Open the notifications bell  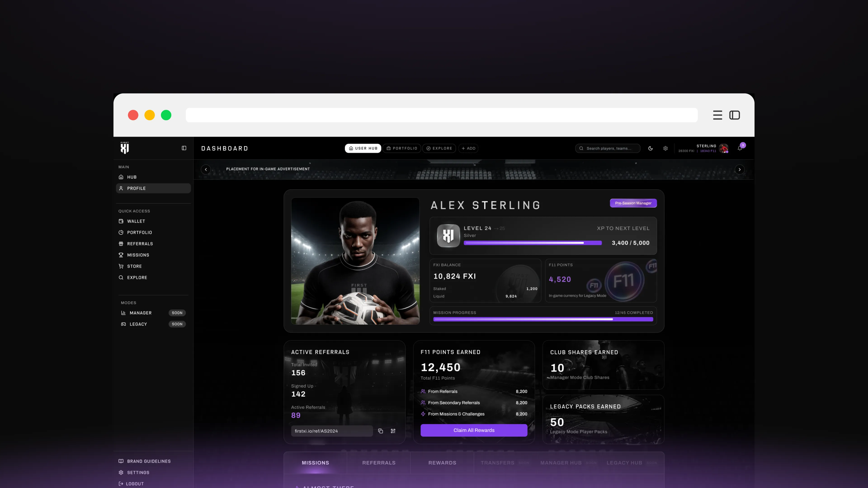pyautogui.click(x=740, y=148)
